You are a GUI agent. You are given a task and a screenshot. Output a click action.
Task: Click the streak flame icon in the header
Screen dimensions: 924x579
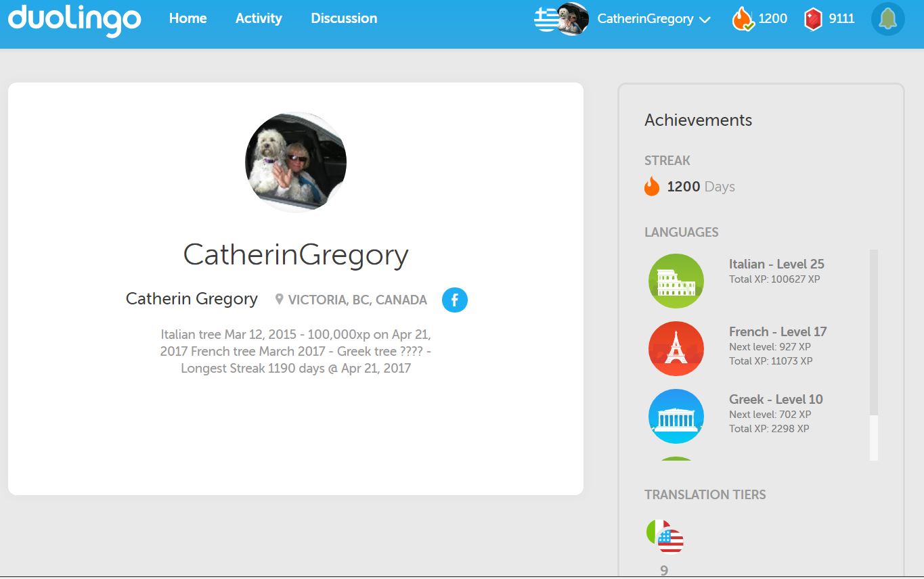(743, 19)
